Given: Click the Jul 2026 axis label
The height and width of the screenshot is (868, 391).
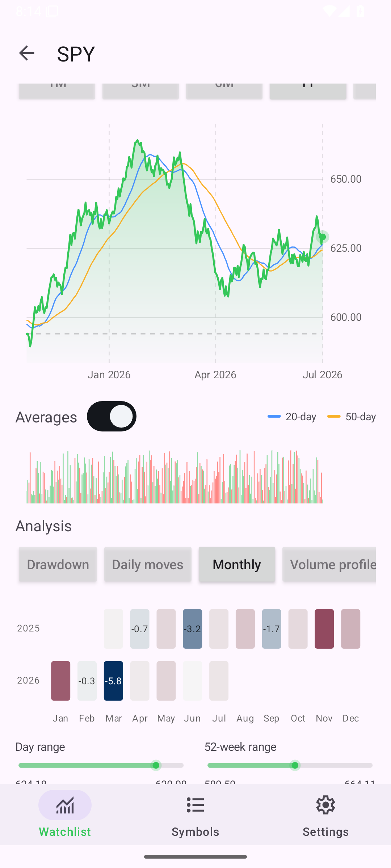Looking at the screenshot, I should click(323, 375).
